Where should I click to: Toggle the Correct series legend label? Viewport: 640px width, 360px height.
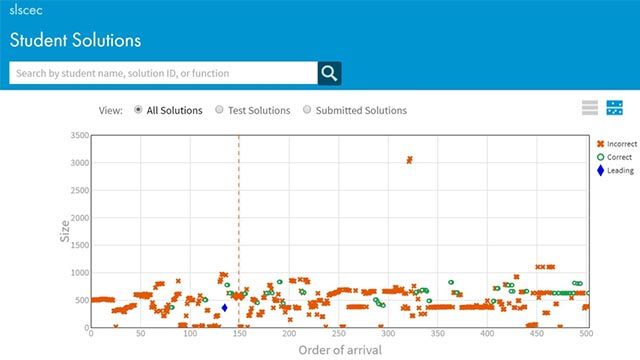619,157
